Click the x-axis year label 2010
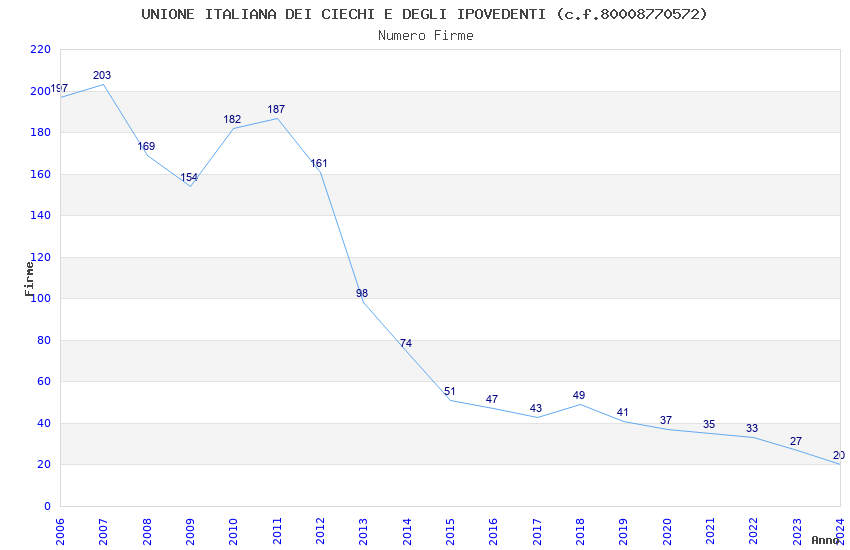 233,532
